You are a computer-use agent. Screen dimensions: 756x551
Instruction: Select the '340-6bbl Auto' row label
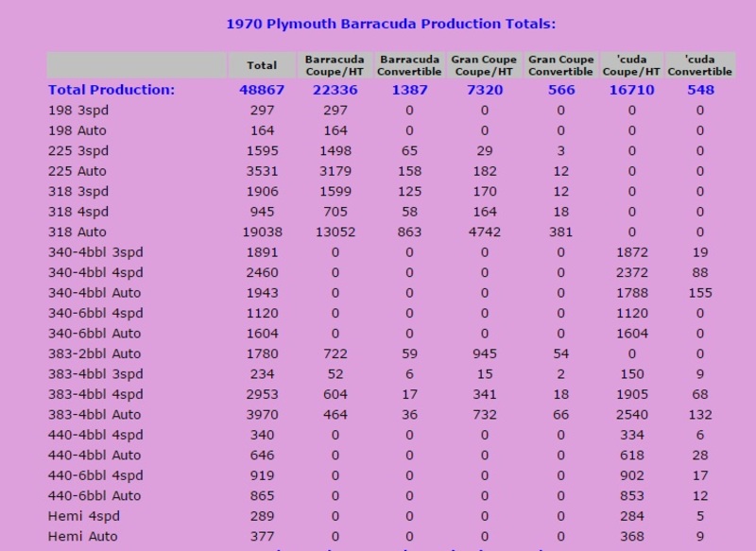94,333
